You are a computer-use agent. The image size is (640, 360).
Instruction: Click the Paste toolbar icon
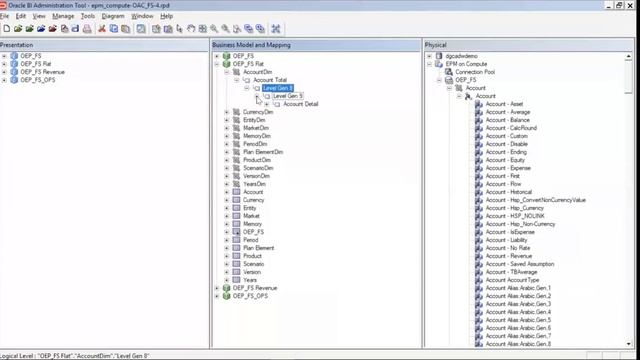(126, 29)
